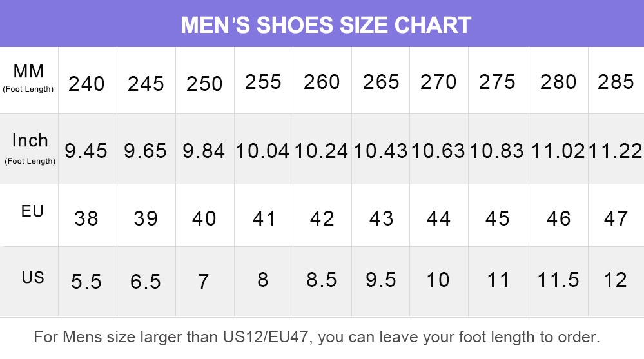The width and height of the screenshot is (644, 359).
Task: Click the 10.24 inch value
Action: (322, 151)
